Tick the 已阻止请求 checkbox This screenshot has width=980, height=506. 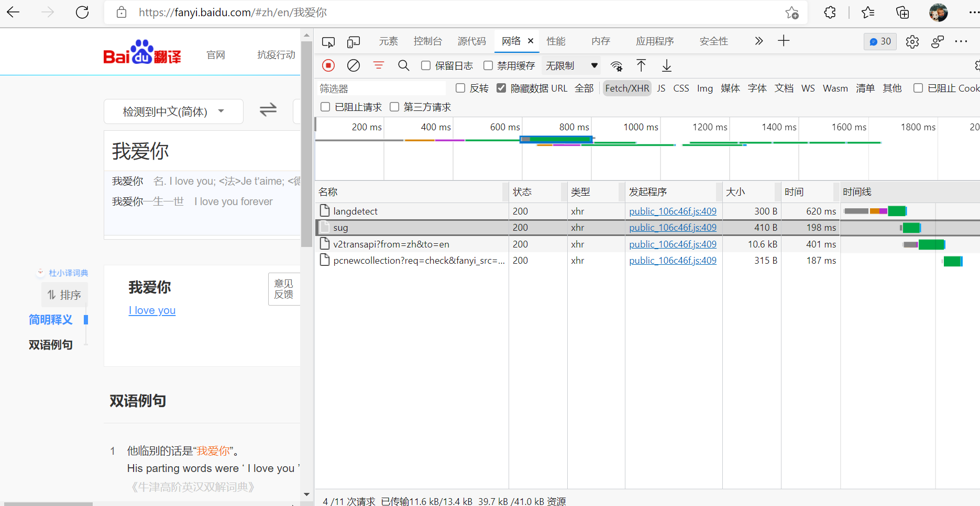[x=325, y=107]
